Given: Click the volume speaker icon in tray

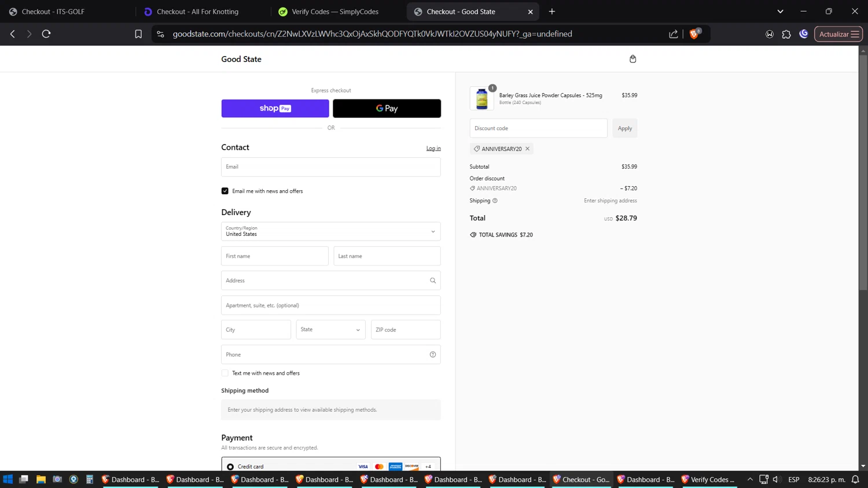Looking at the screenshot, I should (777, 479).
